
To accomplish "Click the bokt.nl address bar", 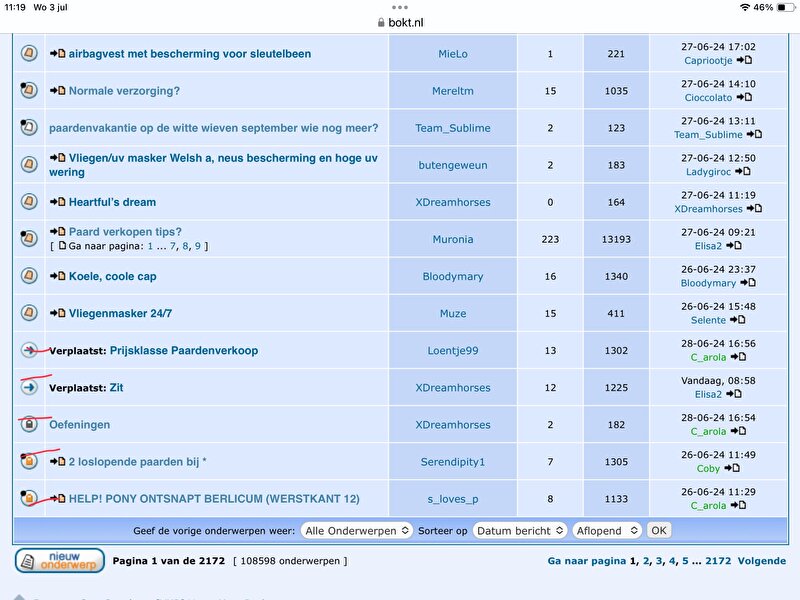I will 400,22.
